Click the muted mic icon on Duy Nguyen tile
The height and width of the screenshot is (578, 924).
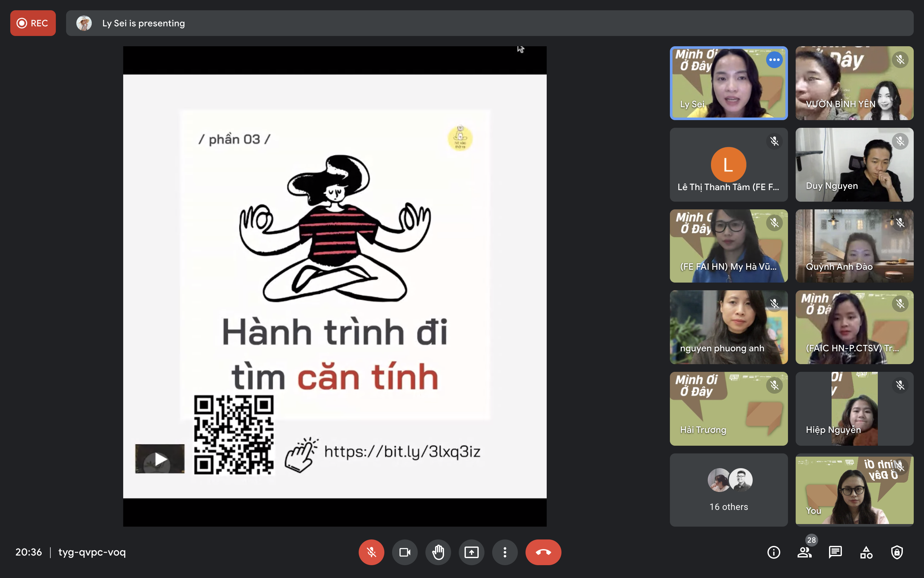point(900,141)
